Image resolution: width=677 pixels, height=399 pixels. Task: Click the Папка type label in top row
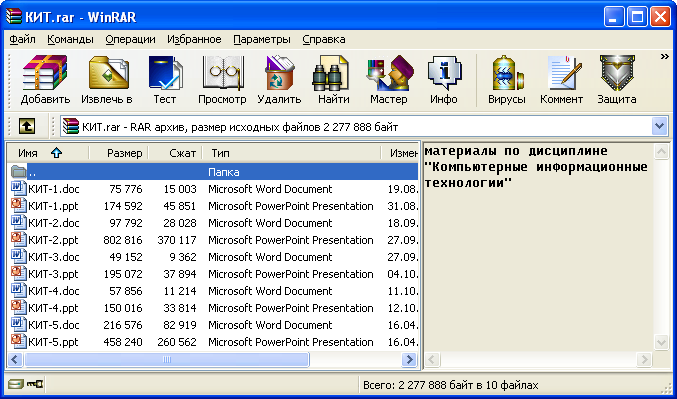224,172
